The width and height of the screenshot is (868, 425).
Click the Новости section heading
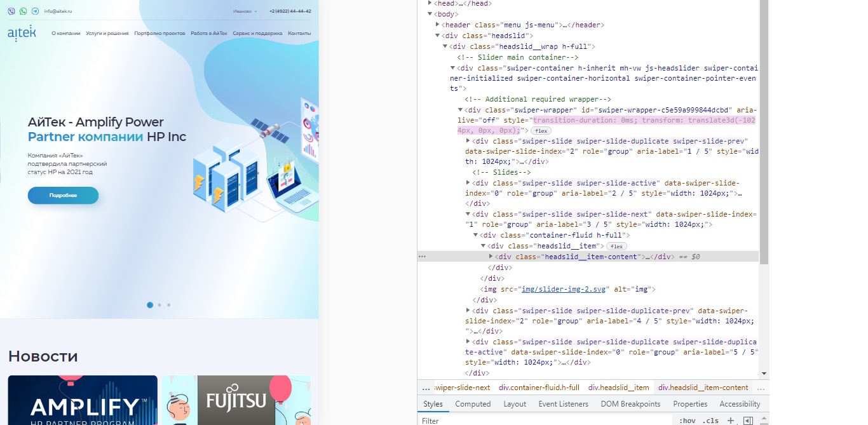coord(43,356)
